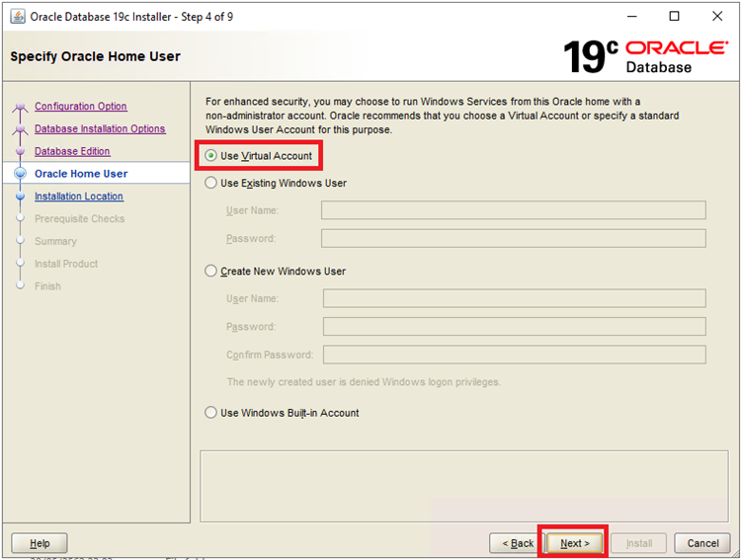Click the Installation Location step bullet icon

(x=20, y=197)
